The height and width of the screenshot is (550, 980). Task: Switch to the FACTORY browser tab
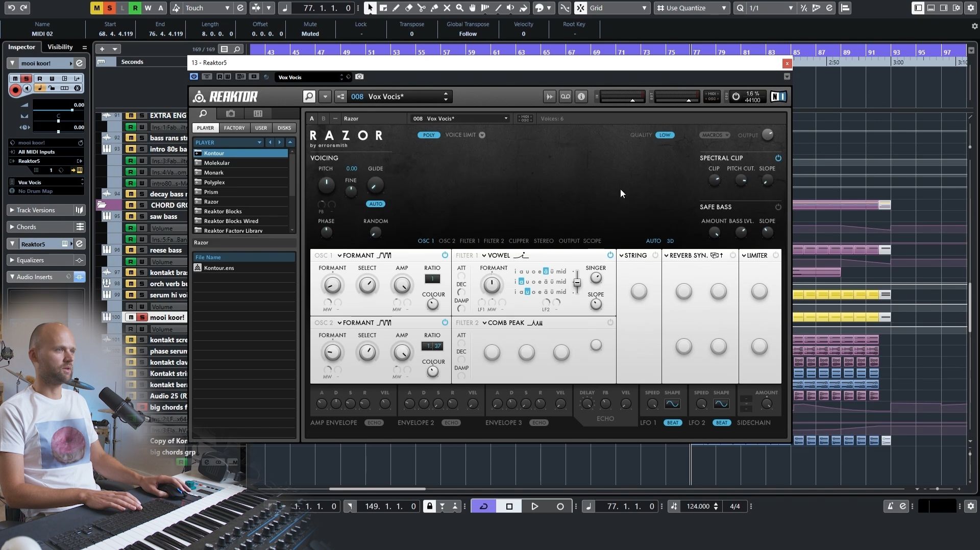[x=234, y=128]
